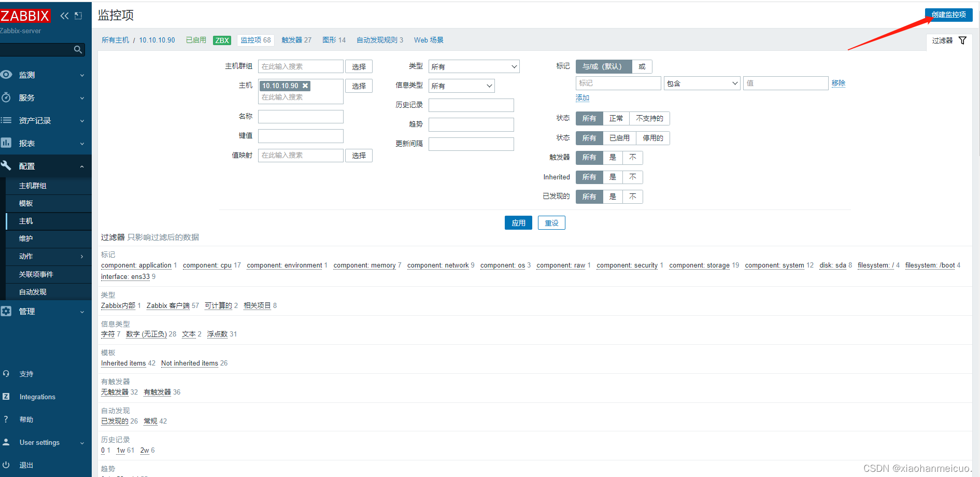Click the green ZBX availability badge
The image size is (980, 477).
222,40
